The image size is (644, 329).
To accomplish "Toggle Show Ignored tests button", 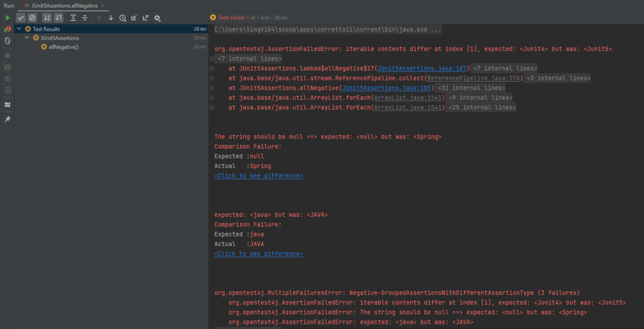I will (x=32, y=18).
